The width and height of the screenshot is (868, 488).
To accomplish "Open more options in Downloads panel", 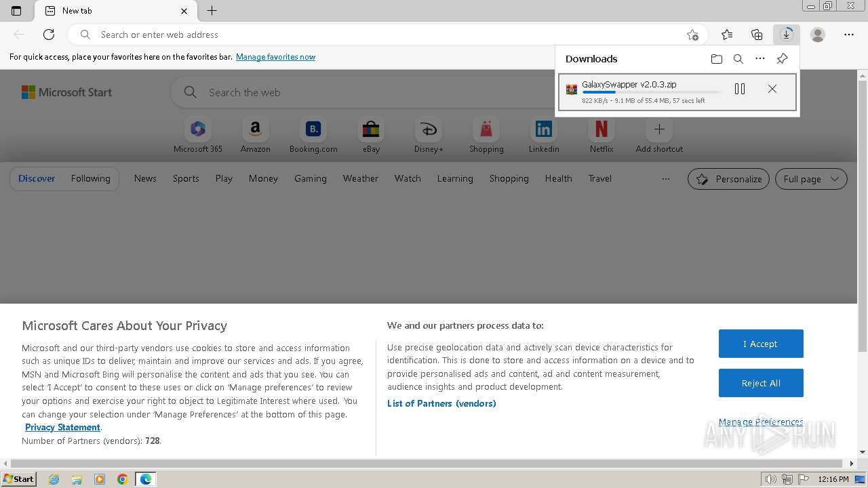I will coord(760,59).
